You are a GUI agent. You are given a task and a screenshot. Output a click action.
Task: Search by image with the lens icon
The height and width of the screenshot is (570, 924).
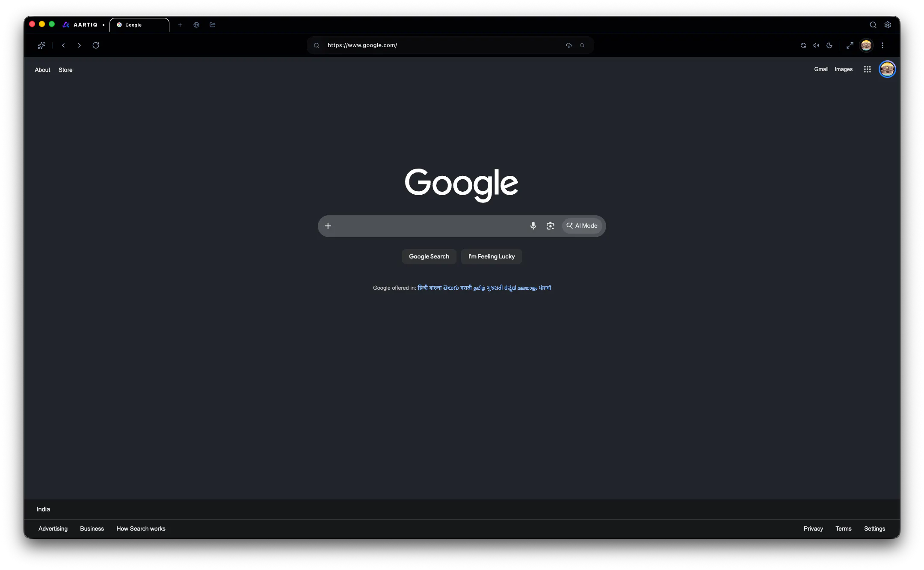tap(551, 226)
